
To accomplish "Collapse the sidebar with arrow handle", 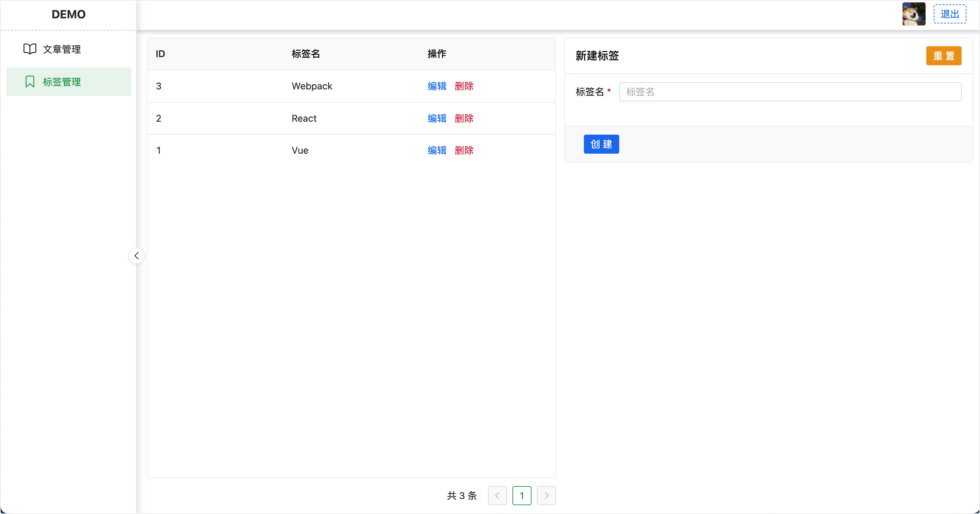I will pos(137,256).
